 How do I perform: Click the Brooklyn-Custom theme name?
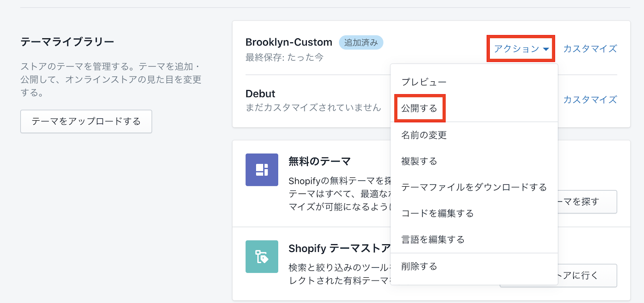[x=289, y=42]
